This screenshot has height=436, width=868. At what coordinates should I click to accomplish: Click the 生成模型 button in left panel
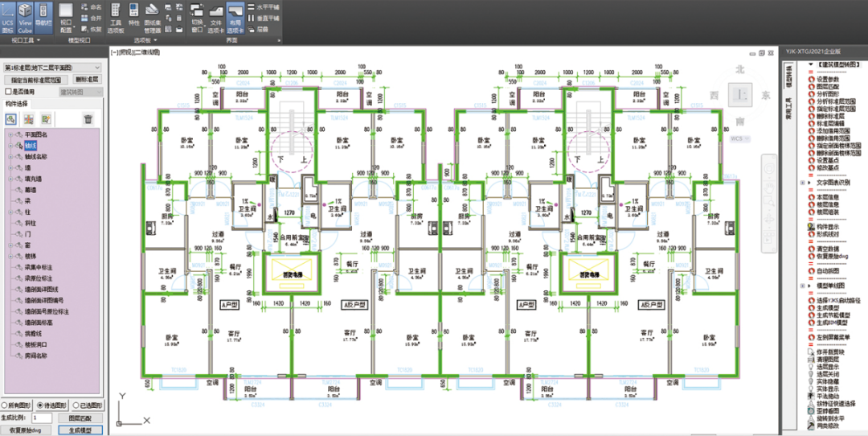80,430
